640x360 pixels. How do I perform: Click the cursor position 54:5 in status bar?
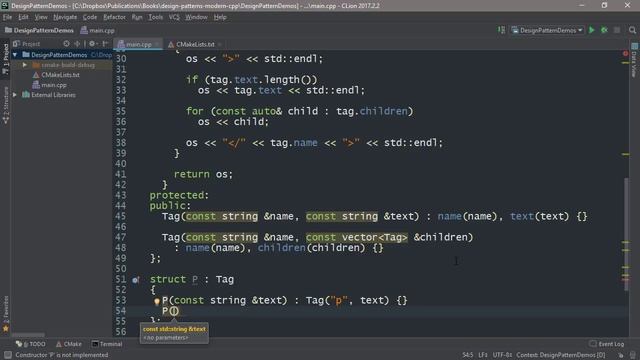(468, 355)
